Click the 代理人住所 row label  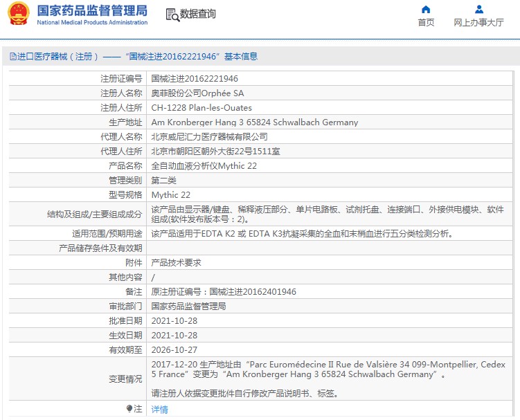[121, 151]
